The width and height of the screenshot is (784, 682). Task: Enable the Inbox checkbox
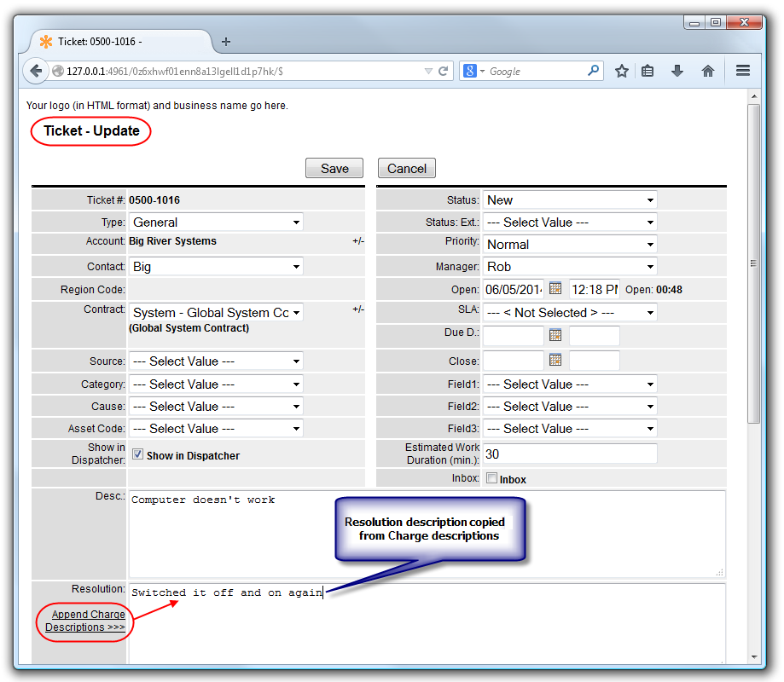491,478
